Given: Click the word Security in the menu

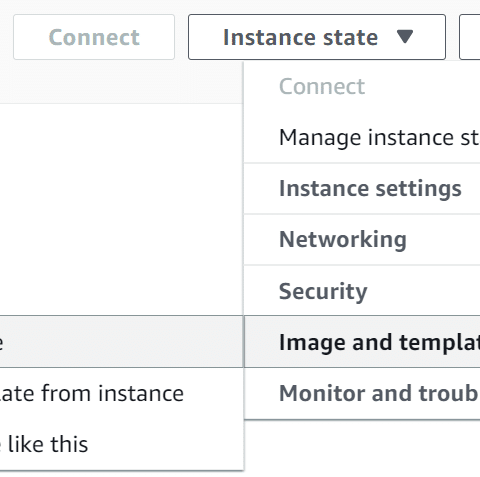Looking at the screenshot, I should pyautogui.click(x=323, y=291).
